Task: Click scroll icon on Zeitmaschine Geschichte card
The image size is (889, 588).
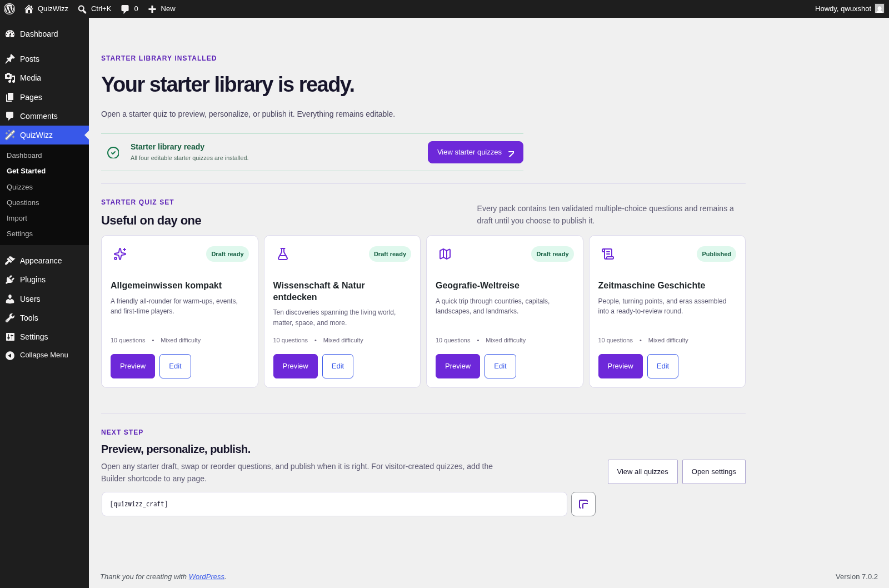Action: 608,254
